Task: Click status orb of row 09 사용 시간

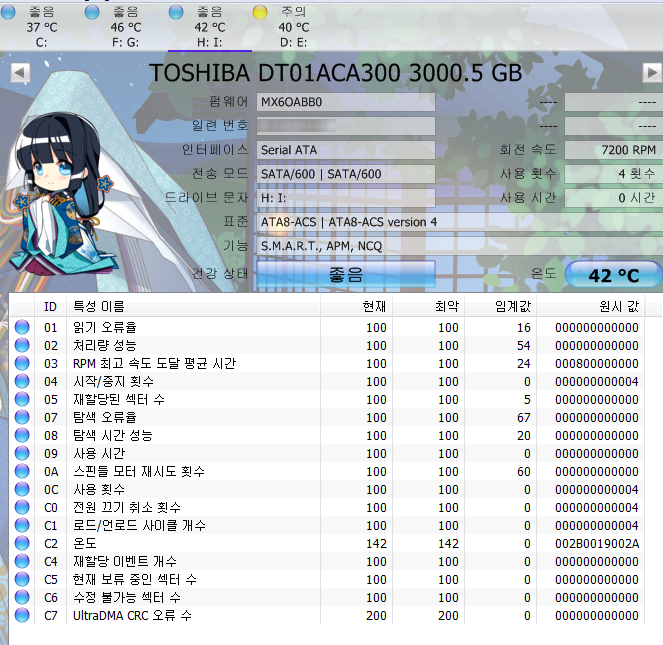Action: coord(22,453)
